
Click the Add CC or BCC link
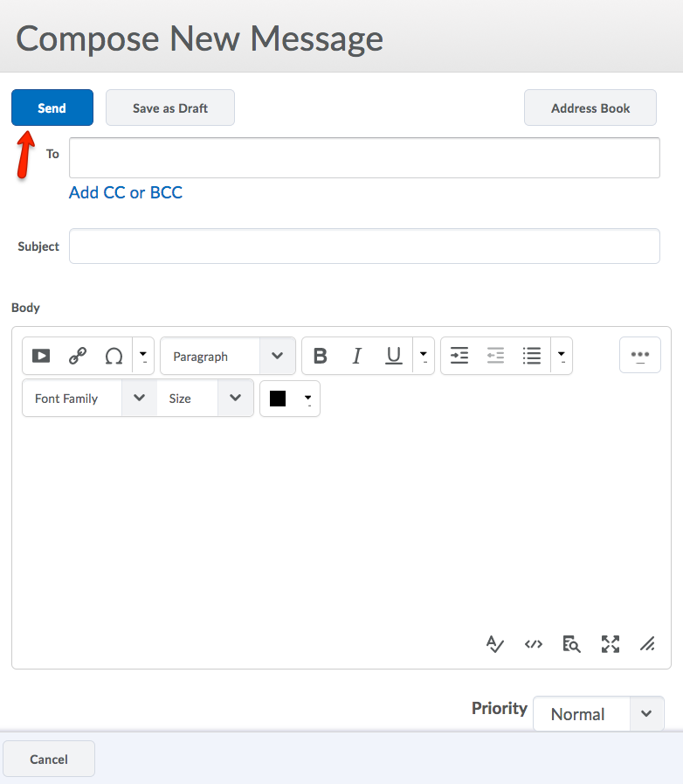click(126, 192)
